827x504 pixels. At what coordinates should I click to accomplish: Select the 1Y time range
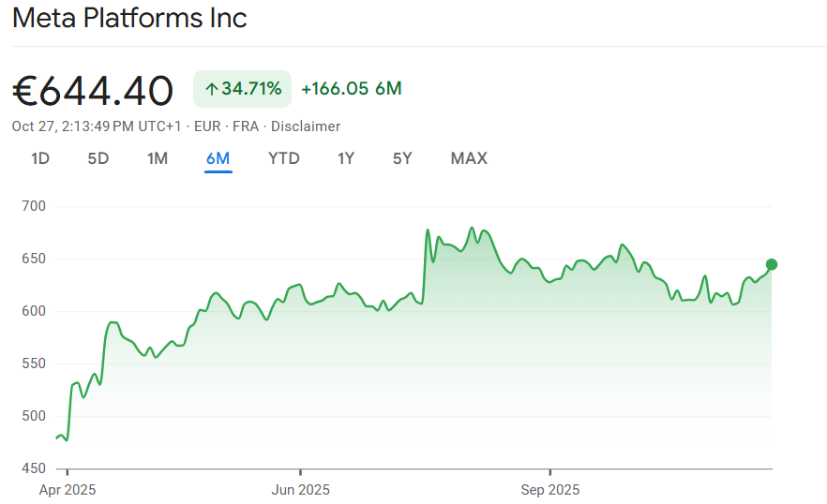click(346, 158)
